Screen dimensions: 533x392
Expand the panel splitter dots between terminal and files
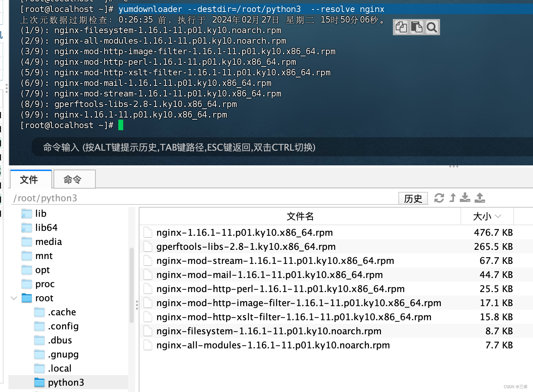click(453, 166)
